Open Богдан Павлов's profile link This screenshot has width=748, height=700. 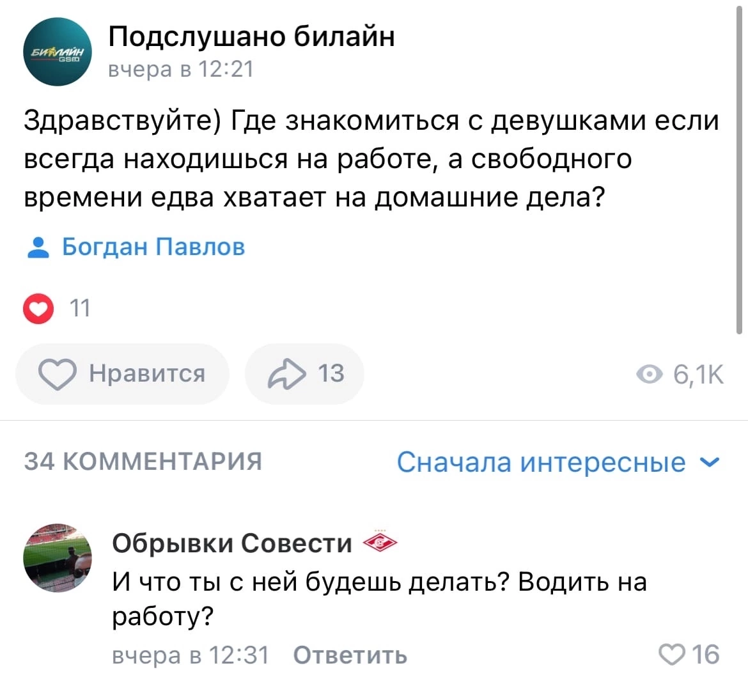tap(153, 247)
